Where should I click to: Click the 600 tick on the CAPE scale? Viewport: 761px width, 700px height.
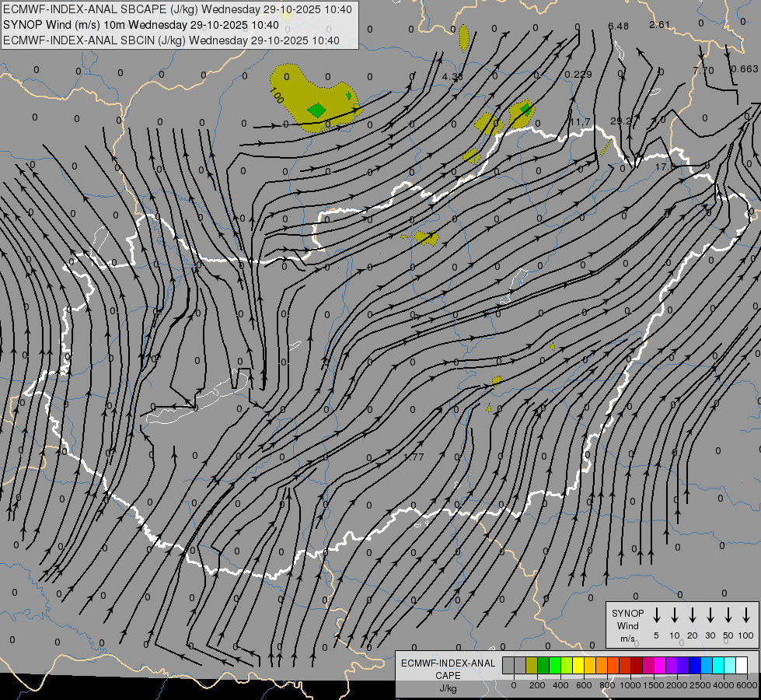pos(584,685)
